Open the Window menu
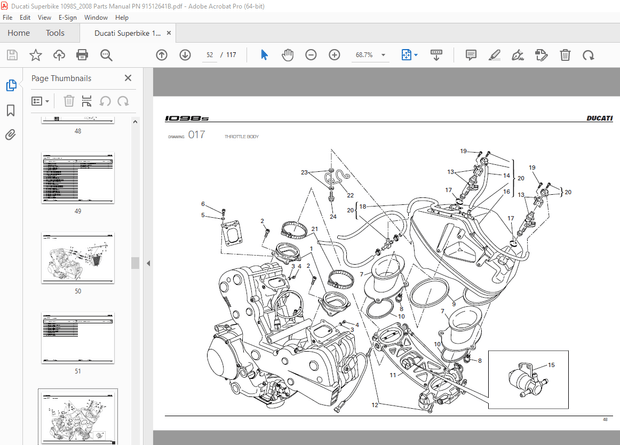 (96, 17)
